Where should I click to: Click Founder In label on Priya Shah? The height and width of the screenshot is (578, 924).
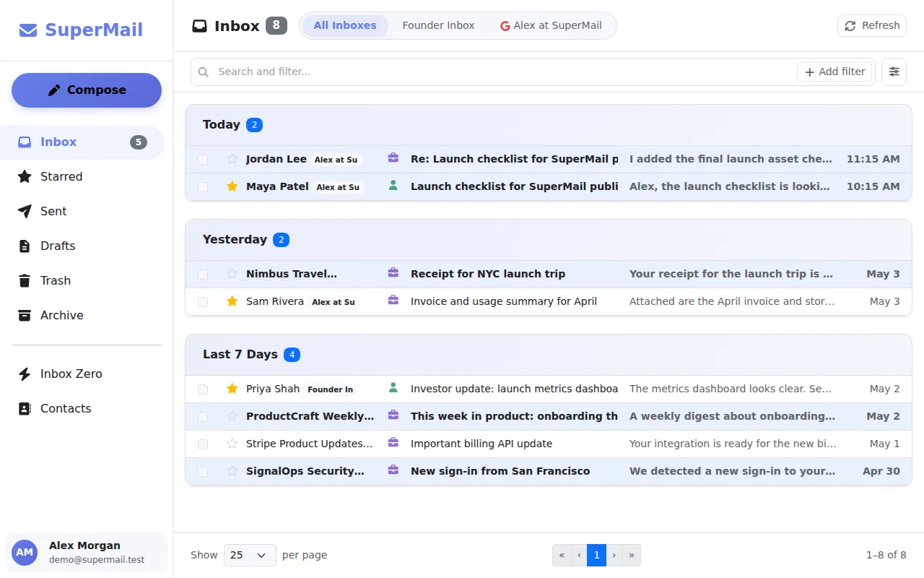pos(331,389)
